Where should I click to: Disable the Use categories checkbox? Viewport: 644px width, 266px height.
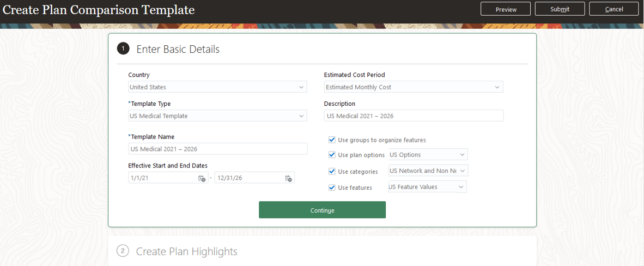[332, 171]
